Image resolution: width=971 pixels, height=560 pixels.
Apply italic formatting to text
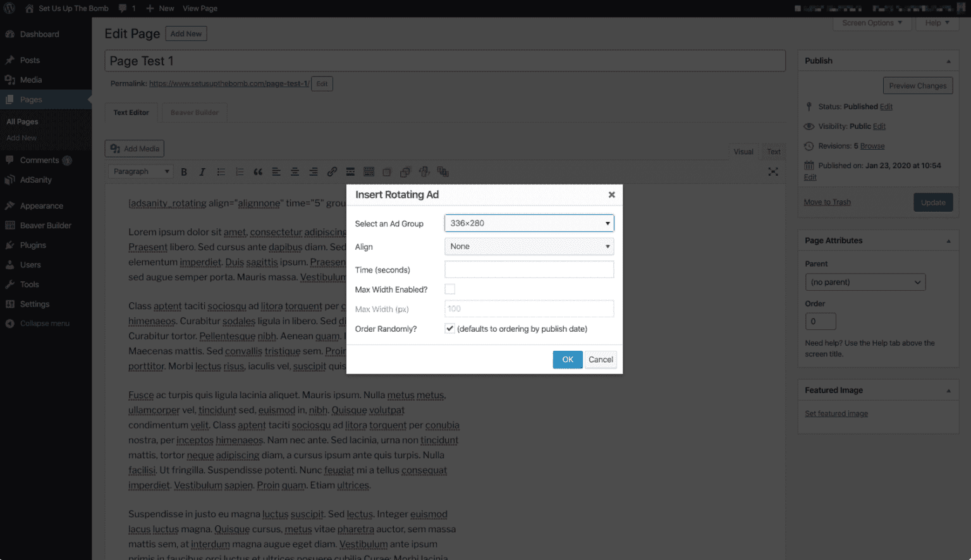[202, 171]
